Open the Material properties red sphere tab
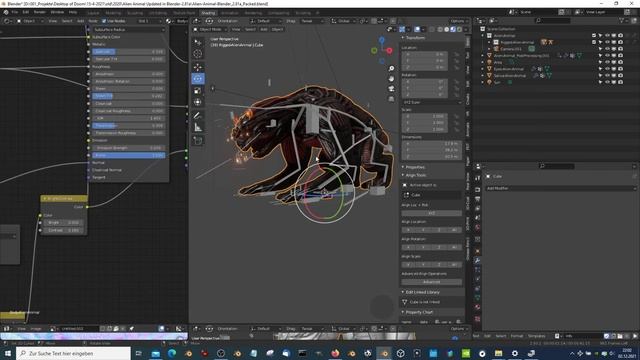Image resolution: width=640 pixels, height=360 pixels. pos(477,307)
